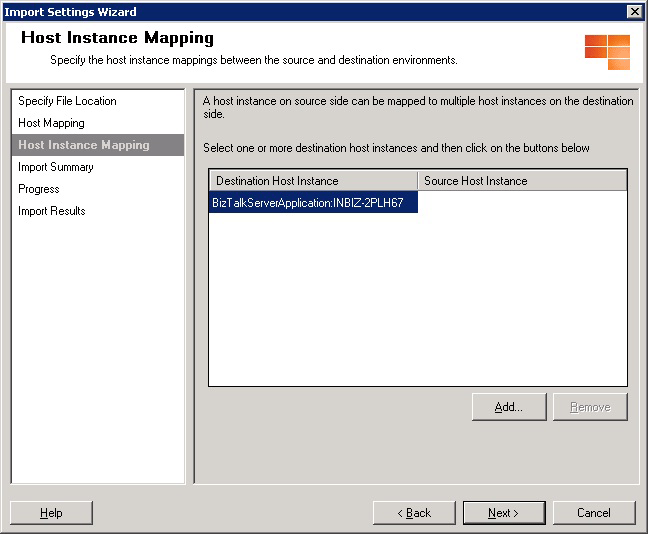Go to the next wizard step

coord(504,513)
